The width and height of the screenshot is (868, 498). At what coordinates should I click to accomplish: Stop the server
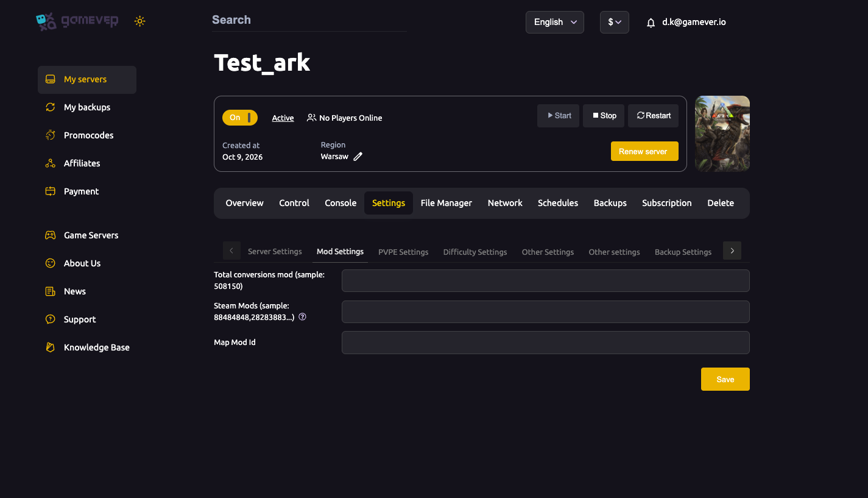coord(604,116)
